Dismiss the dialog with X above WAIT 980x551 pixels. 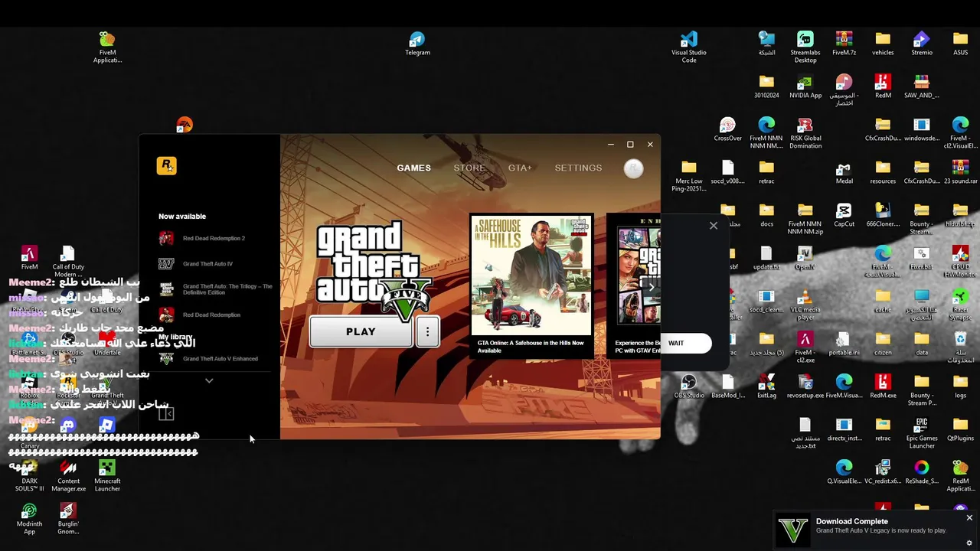714,226
